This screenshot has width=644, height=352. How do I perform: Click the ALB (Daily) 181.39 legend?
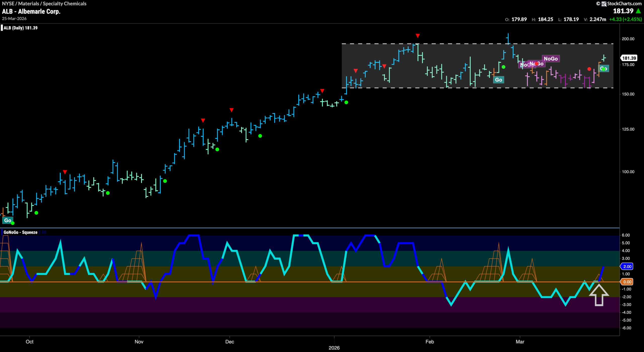point(20,28)
